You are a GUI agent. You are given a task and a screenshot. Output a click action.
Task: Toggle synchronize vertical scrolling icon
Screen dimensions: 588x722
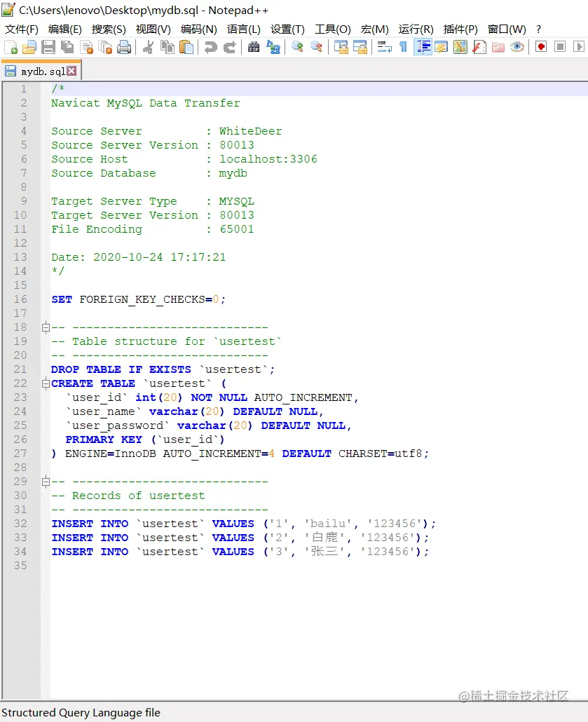(x=341, y=47)
